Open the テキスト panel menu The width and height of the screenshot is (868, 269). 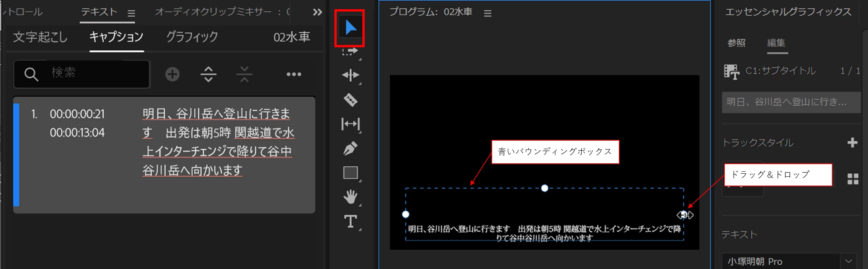(131, 13)
